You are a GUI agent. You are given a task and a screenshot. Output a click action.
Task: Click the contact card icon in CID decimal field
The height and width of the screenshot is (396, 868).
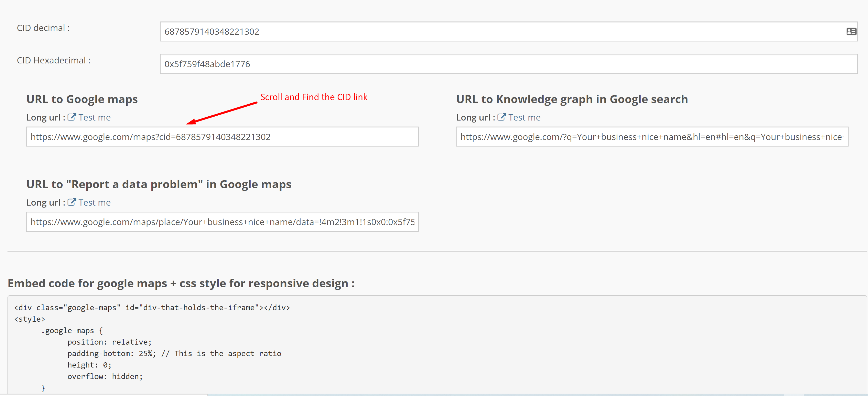point(851,31)
